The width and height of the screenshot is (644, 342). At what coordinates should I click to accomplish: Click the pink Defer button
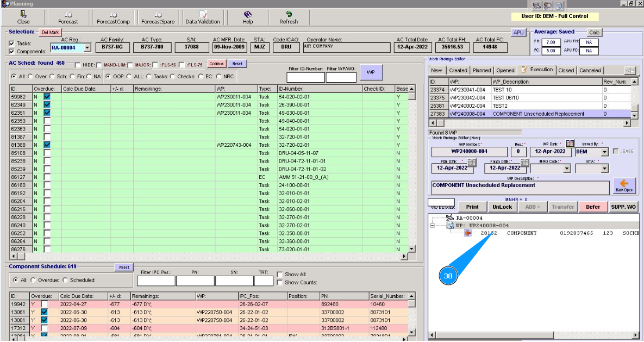593,207
